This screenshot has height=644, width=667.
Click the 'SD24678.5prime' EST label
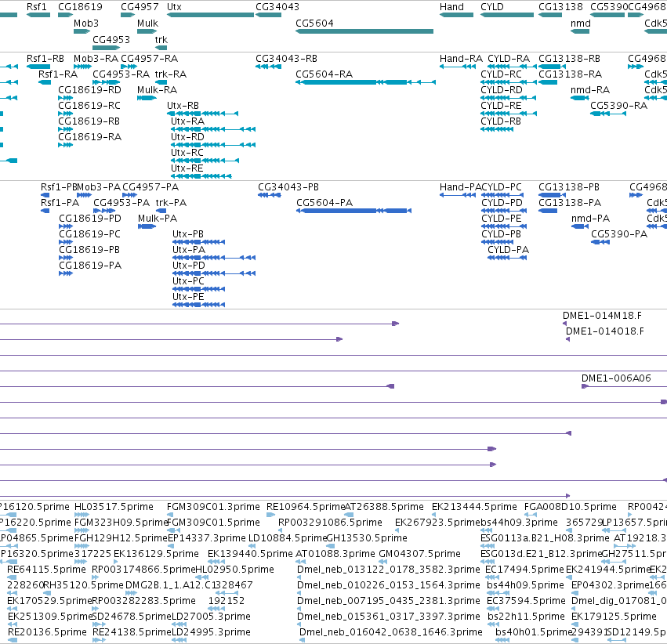(x=132, y=617)
